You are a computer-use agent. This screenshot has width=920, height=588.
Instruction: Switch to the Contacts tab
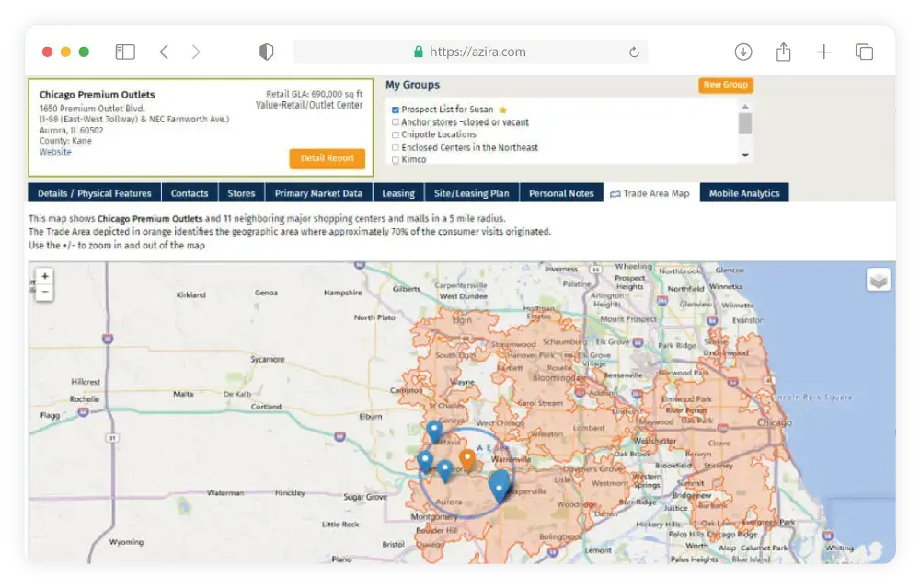pyautogui.click(x=190, y=193)
